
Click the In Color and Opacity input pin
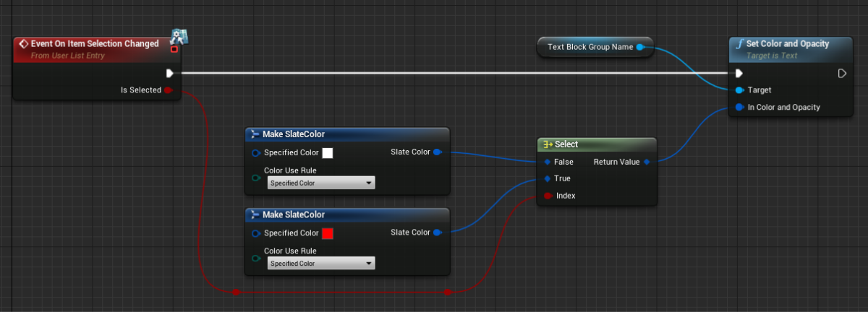(x=739, y=108)
